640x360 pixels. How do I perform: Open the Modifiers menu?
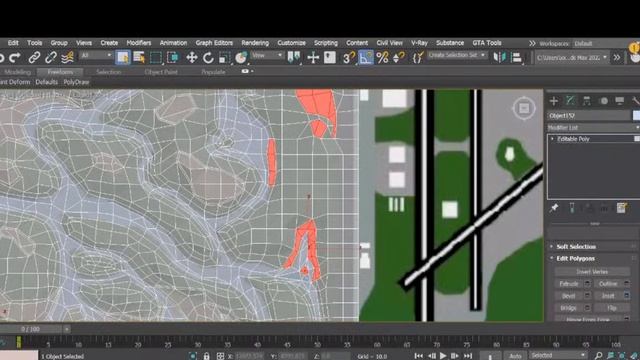tap(139, 43)
